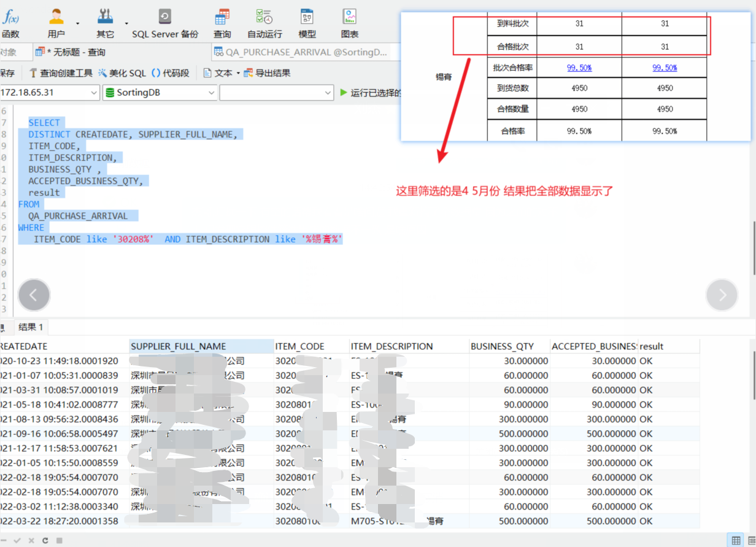Open SQL Server 备份 backup
Viewport: 756px width, 547px height.
[x=165, y=23]
